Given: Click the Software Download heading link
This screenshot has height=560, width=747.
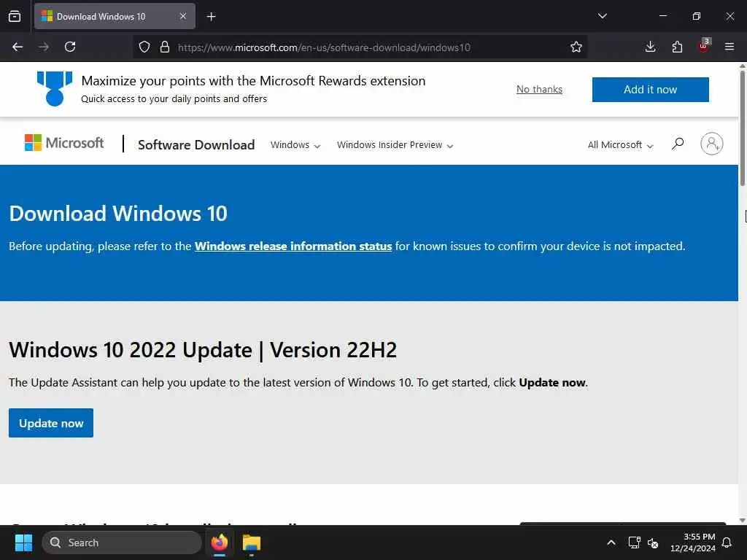Looking at the screenshot, I should coord(196,145).
